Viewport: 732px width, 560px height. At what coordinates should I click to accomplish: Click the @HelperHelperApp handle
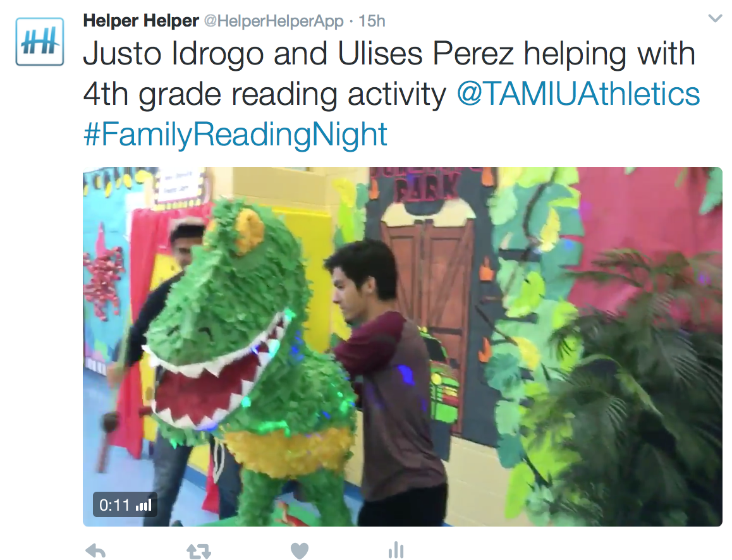click(x=274, y=21)
